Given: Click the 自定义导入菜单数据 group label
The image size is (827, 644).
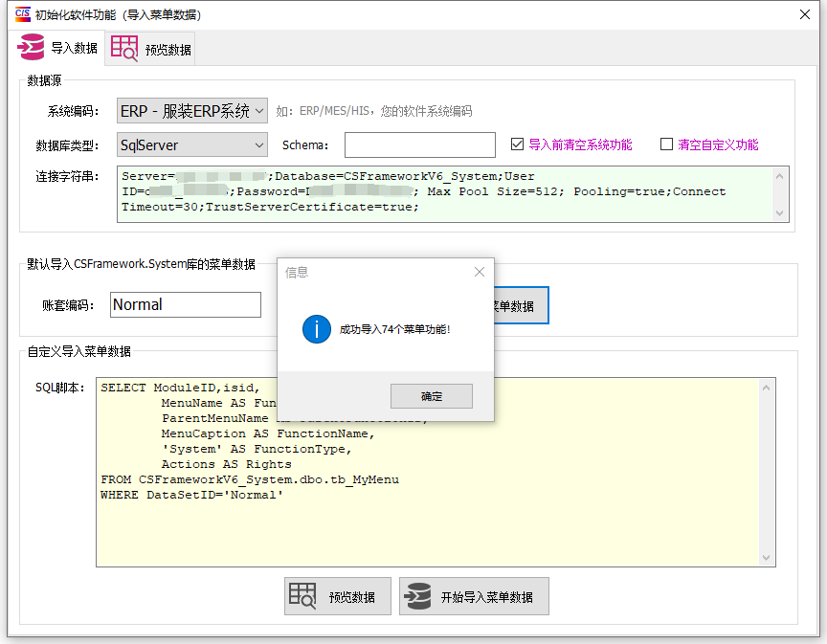Looking at the screenshot, I should tap(79, 351).
